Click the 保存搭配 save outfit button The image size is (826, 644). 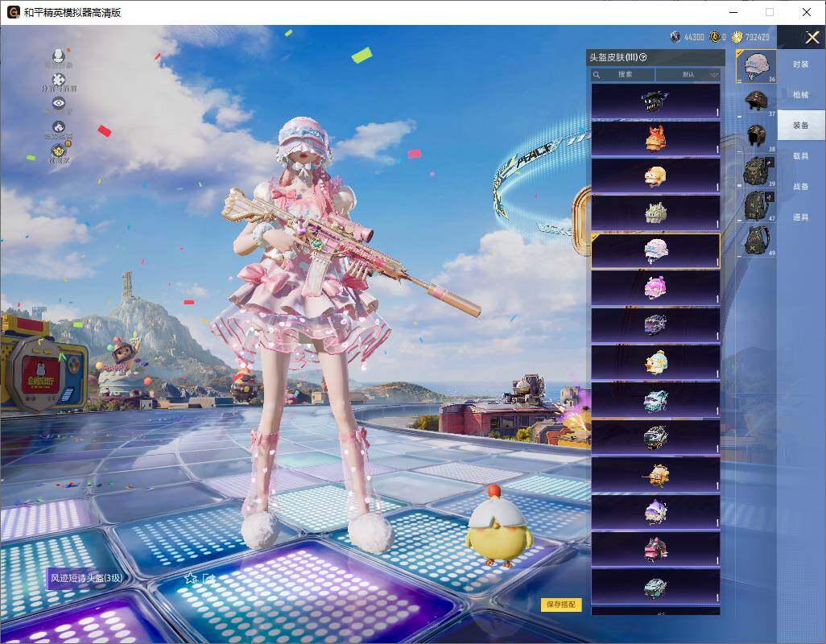pyautogui.click(x=561, y=605)
